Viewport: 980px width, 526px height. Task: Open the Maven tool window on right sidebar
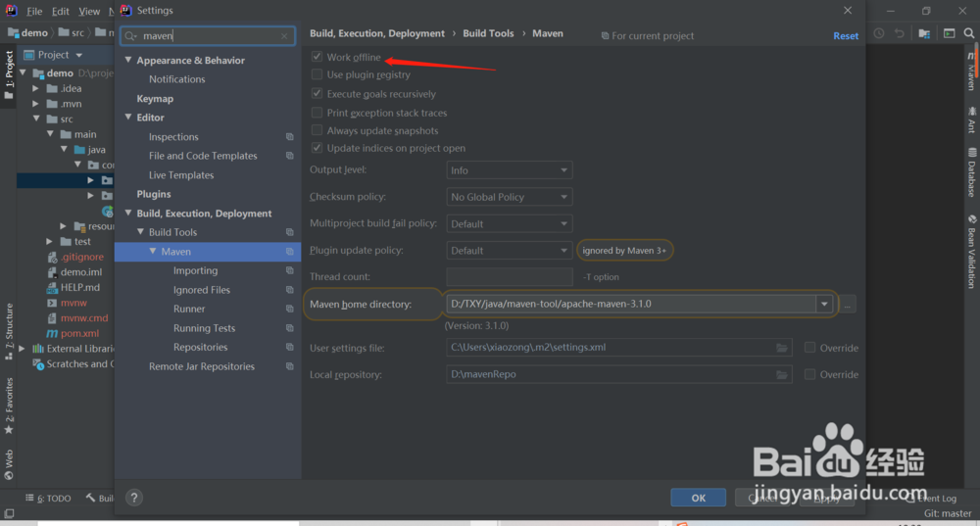[971, 73]
